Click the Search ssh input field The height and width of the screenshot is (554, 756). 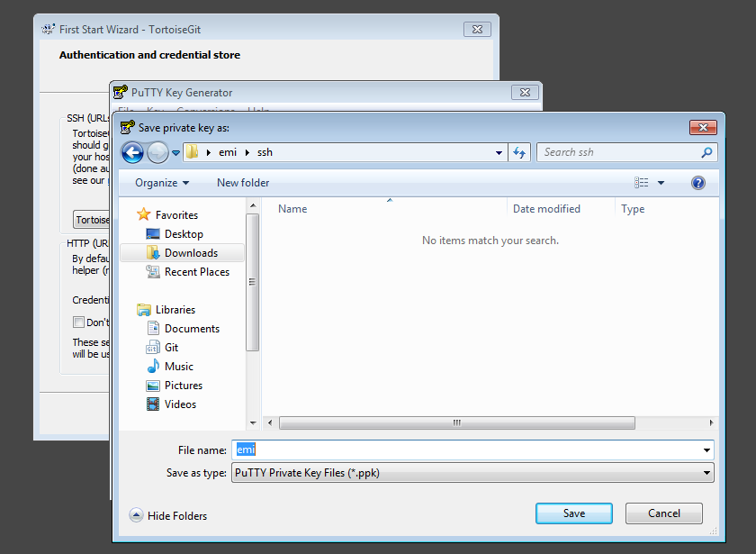(618, 152)
